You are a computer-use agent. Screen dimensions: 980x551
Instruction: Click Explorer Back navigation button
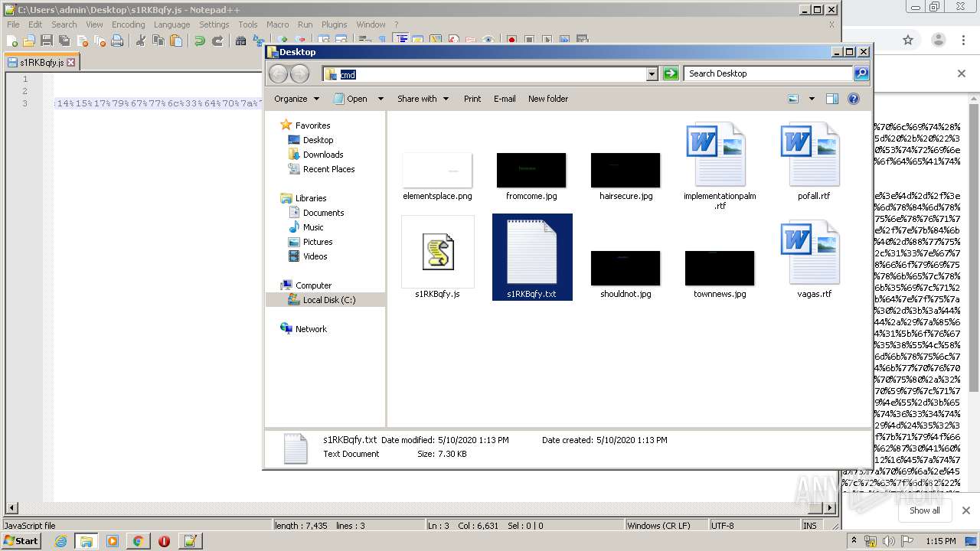[278, 73]
